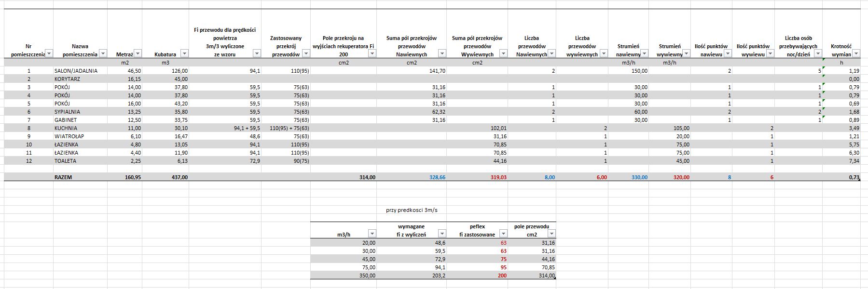This screenshot has height=289, width=868.
Task: Select the SALON/JADALNIA cell
Action: tap(76, 71)
